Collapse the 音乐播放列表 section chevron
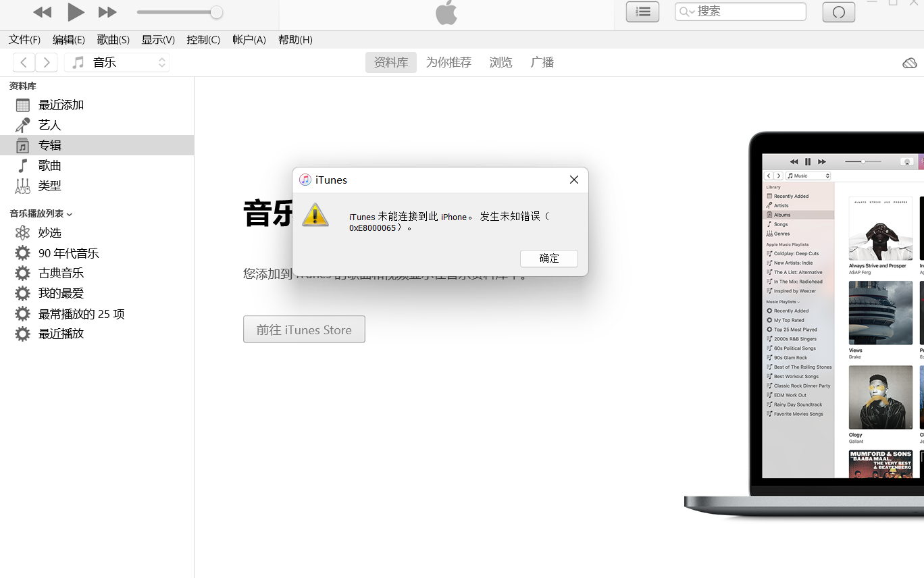This screenshot has height=578, width=924. (x=70, y=215)
